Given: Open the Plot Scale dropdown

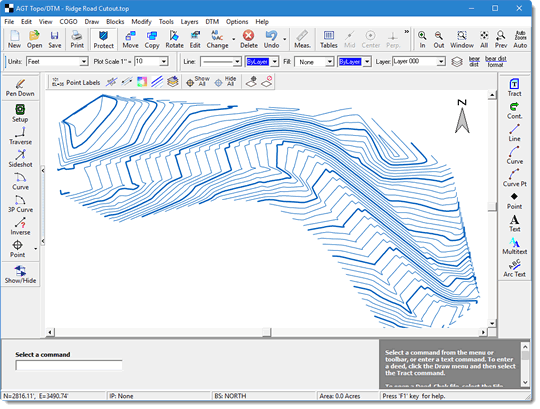Looking at the screenshot, I should pos(164,62).
